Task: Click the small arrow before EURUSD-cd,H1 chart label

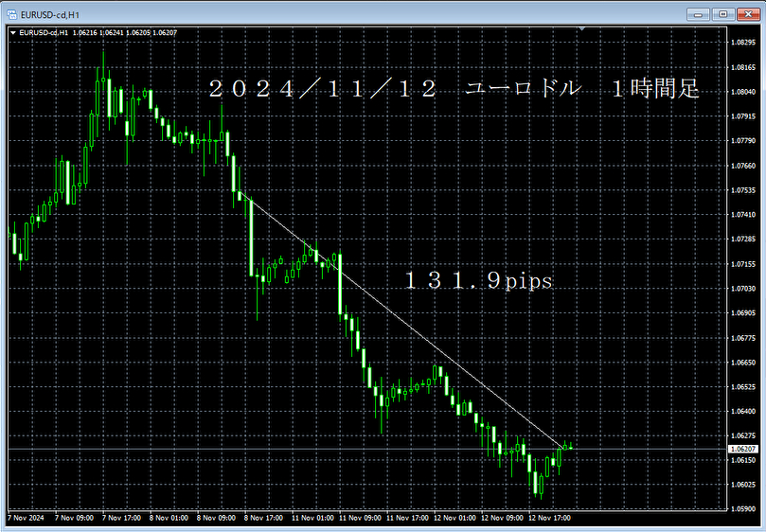Action: pos(12,32)
